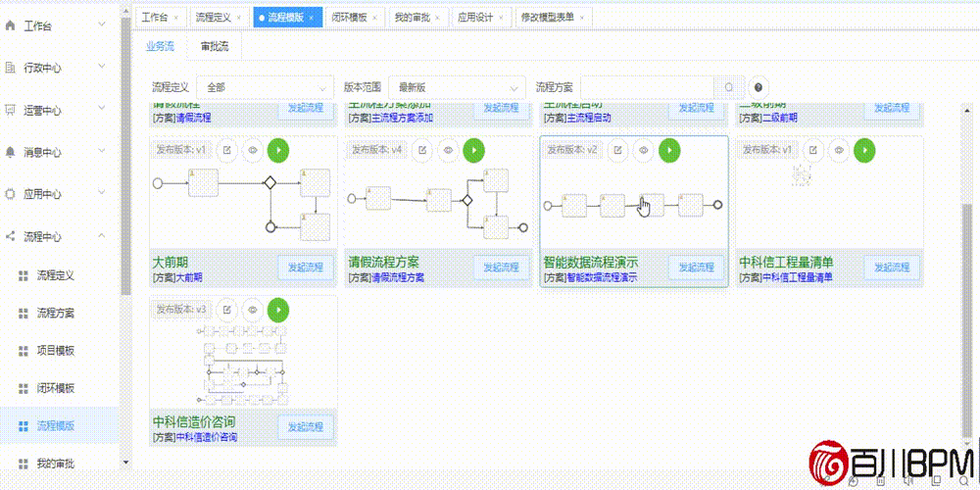Switch to the 业务流 tab
This screenshot has width=980, height=490.
coord(160,46)
